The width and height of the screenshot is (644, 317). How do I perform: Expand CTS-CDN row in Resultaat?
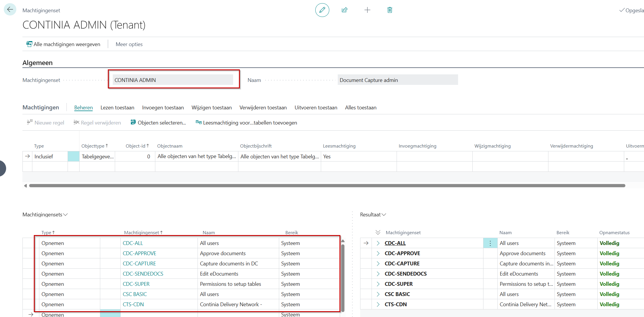(378, 304)
